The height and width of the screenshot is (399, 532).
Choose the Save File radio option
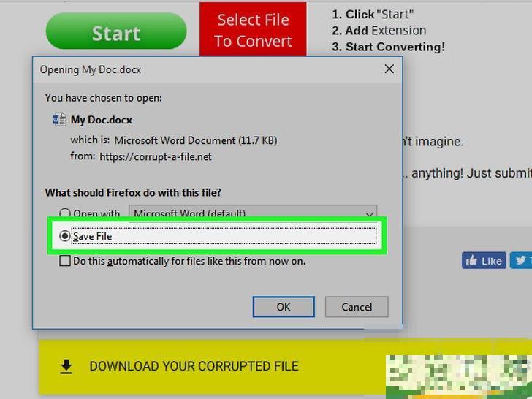(66, 236)
